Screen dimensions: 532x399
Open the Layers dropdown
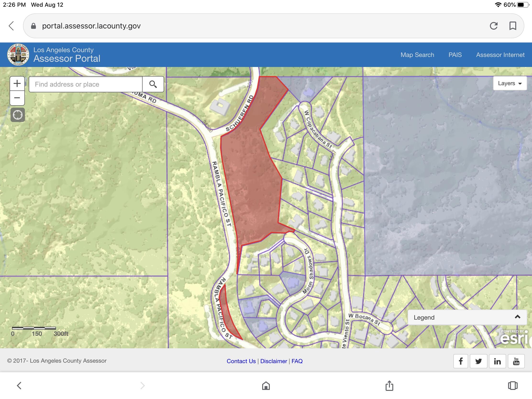(x=510, y=83)
